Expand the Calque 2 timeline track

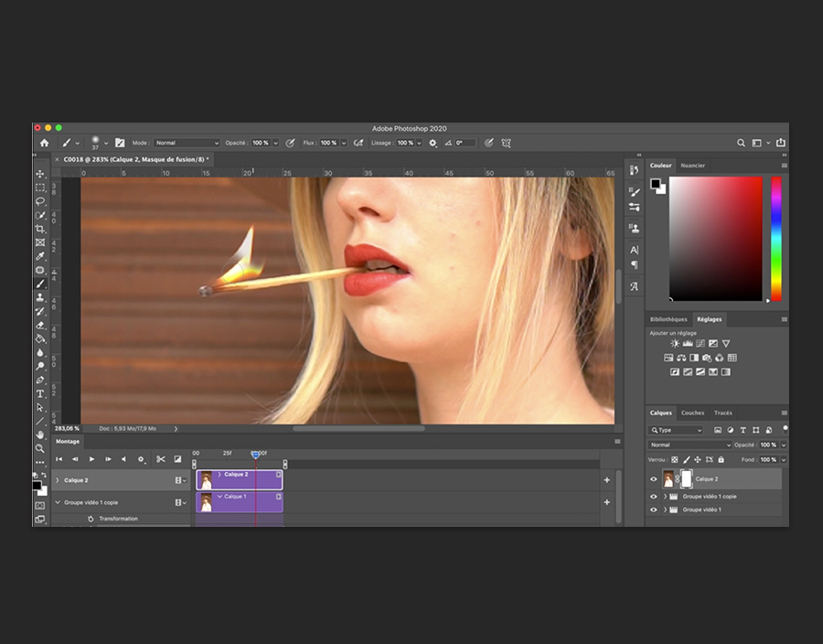point(58,480)
